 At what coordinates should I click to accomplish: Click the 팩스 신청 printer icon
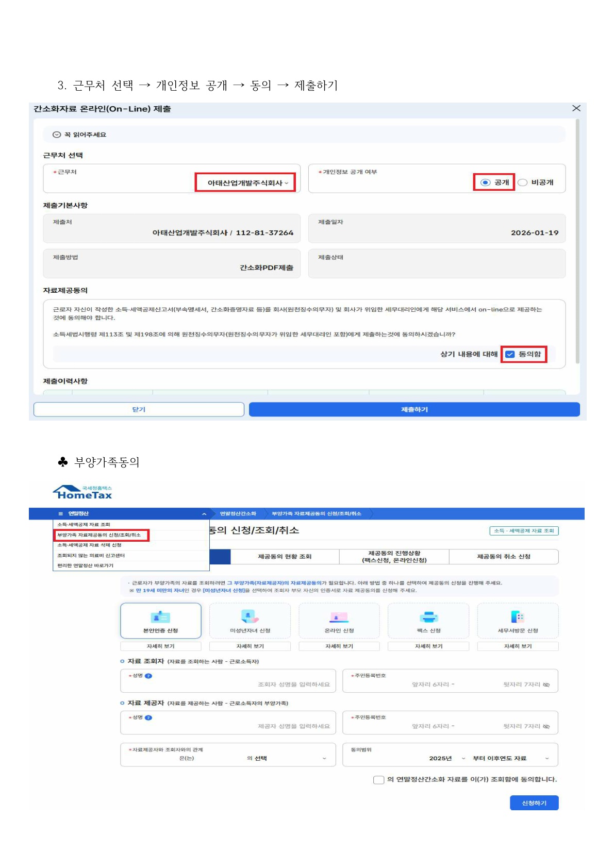click(x=428, y=617)
